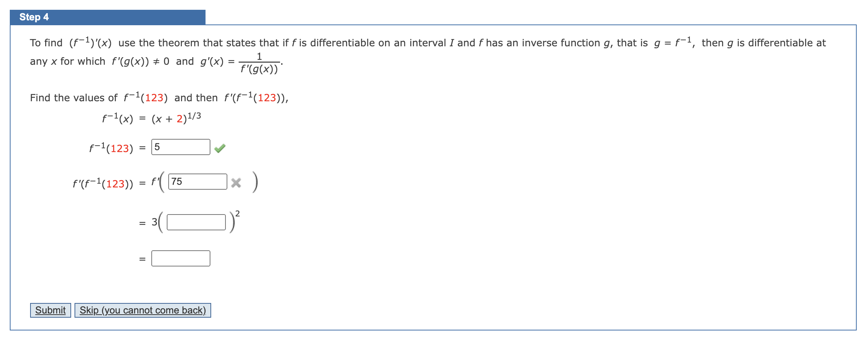Click the red 123 in f'(f⁻¹(123))

pos(115,184)
